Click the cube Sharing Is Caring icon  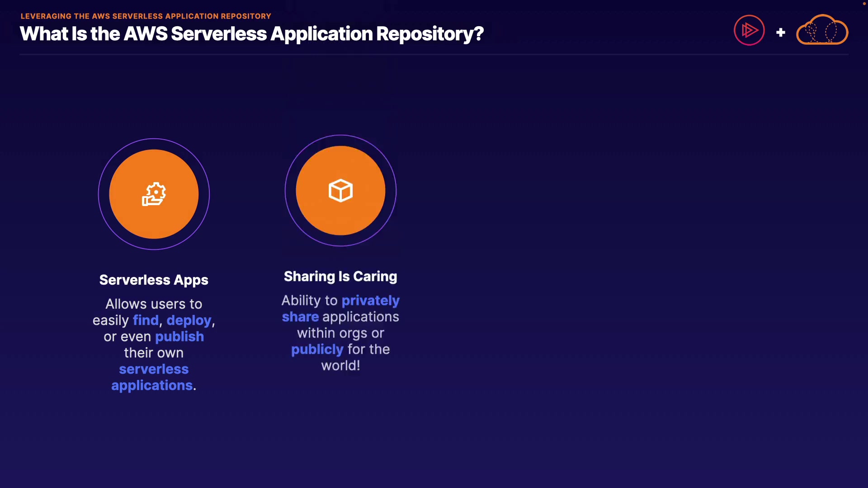pyautogui.click(x=340, y=190)
